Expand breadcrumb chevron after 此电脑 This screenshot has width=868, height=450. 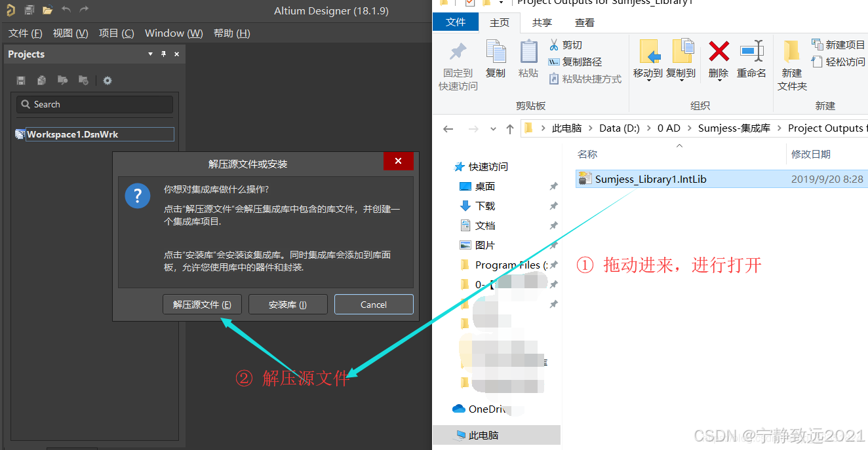(590, 128)
